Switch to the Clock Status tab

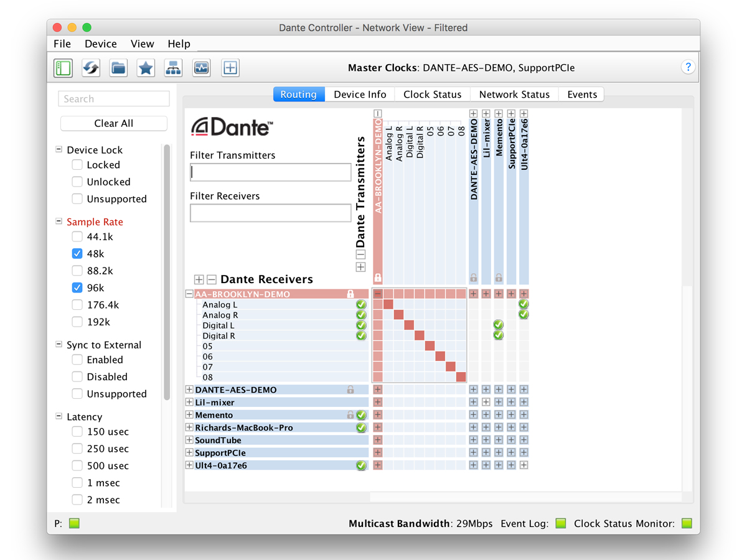pyautogui.click(x=432, y=94)
